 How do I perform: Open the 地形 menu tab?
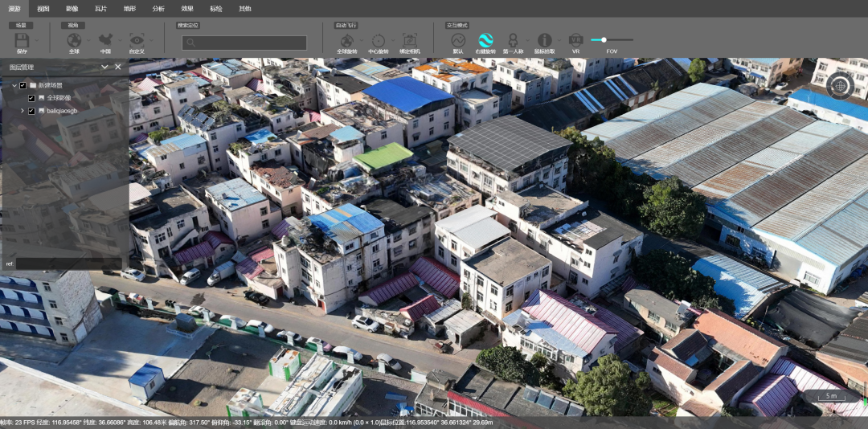(x=129, y=8)
